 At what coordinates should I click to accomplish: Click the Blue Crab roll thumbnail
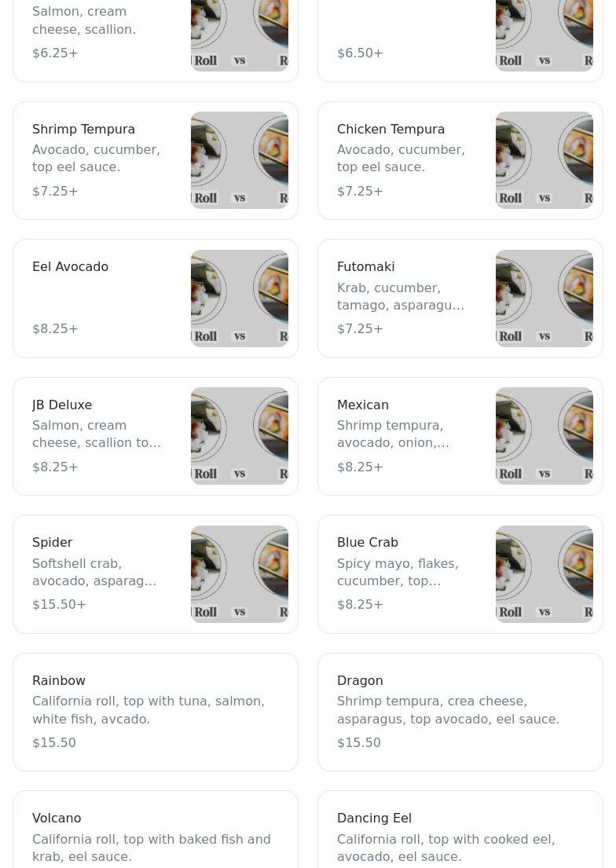click(544, 574)
